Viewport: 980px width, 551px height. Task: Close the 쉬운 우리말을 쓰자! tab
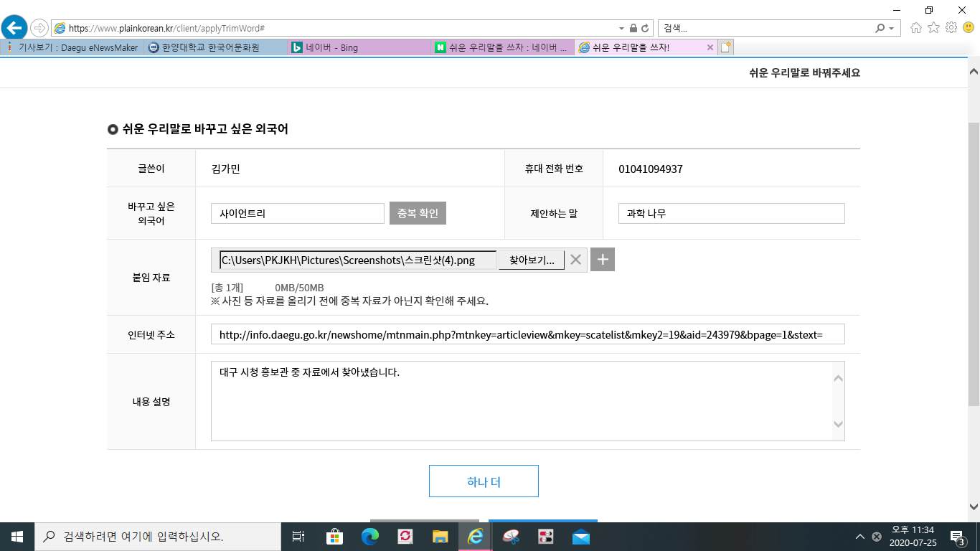point(710,47)
